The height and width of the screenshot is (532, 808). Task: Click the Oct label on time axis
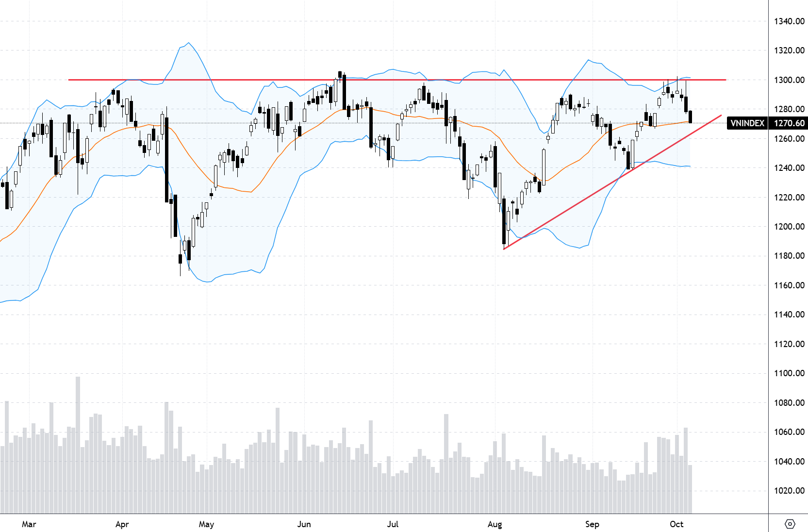coord(676,524)
